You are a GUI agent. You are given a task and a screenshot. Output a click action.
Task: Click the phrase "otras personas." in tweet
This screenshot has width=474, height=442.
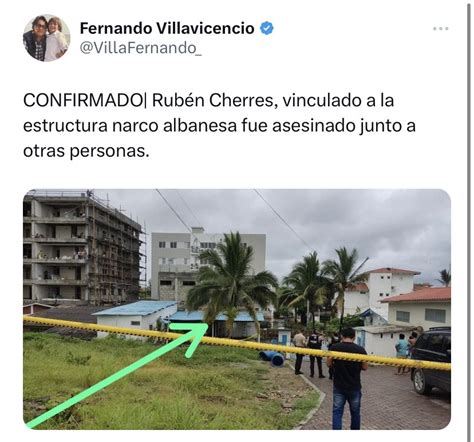point(86,151)
